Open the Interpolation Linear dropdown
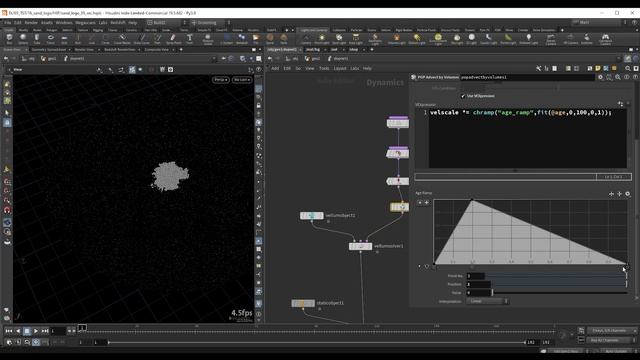 [487, 301]
